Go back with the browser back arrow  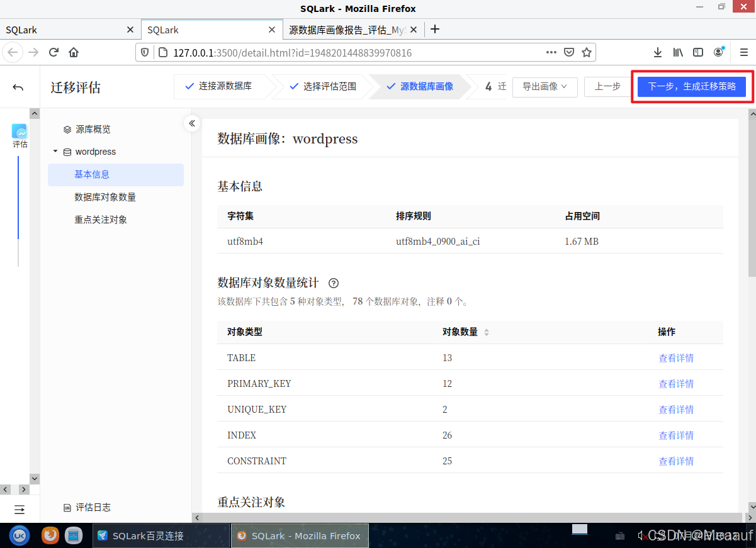point(13,52)
